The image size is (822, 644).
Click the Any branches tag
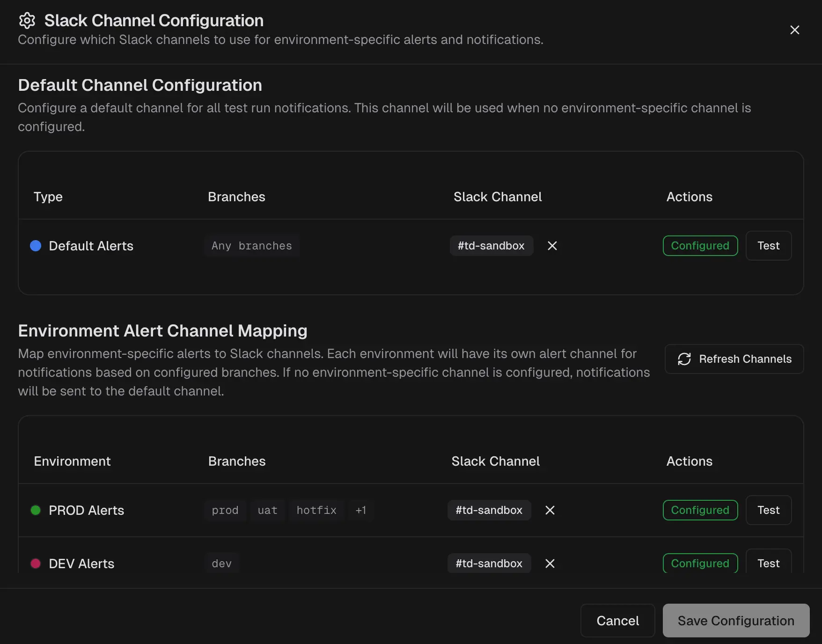(x=251, y=246)
